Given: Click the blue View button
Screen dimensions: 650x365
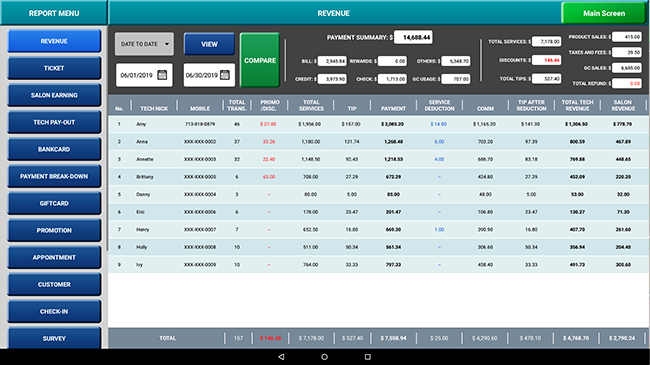Looking at the screenshot, I should coord(209,44).
